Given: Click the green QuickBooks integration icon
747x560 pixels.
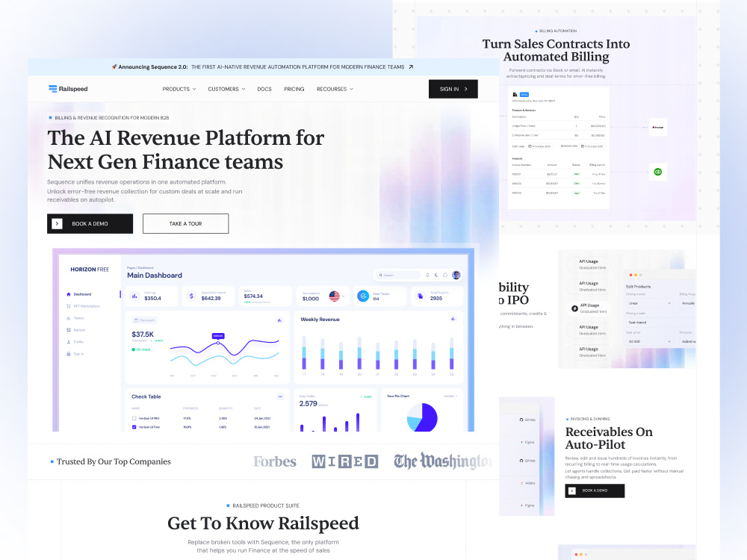Looking at the screenshot, I should coord(657,172).
